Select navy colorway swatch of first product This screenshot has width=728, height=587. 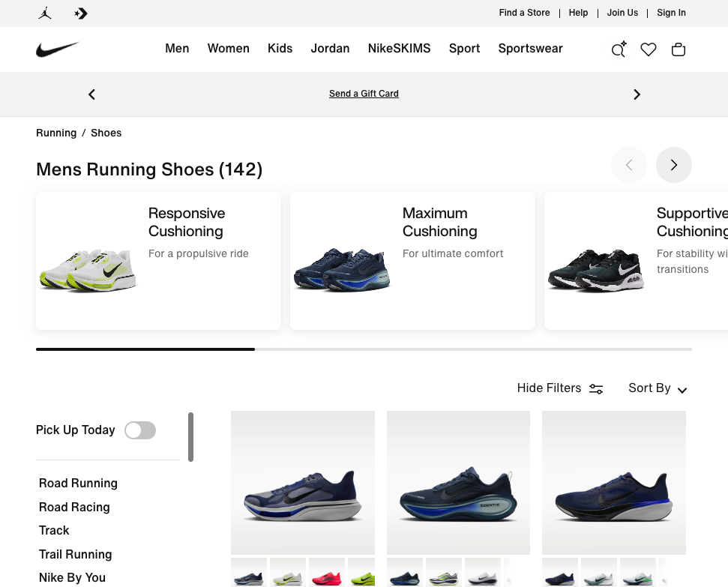(x=249, y=573)
